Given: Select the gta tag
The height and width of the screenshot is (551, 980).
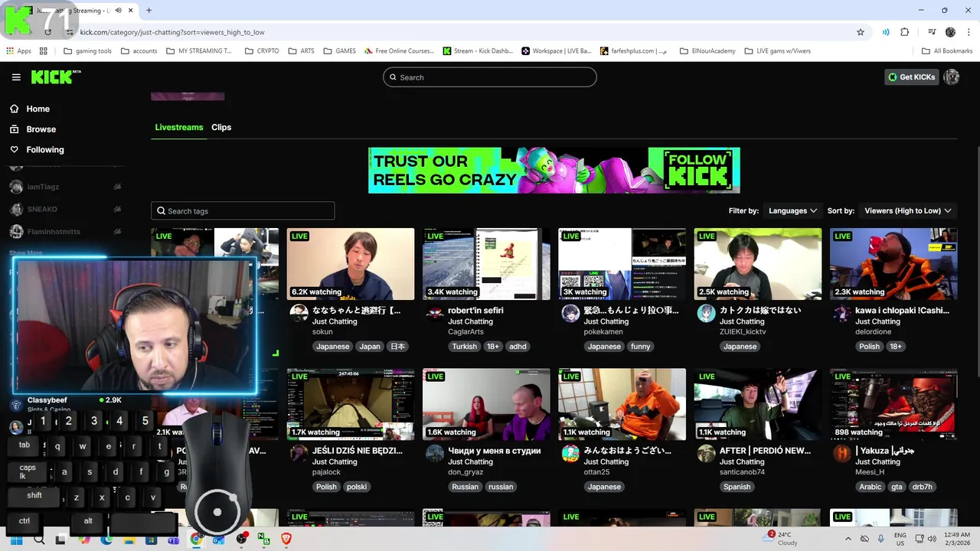Looking at the screenshot, I should click(x=897, y=487).
